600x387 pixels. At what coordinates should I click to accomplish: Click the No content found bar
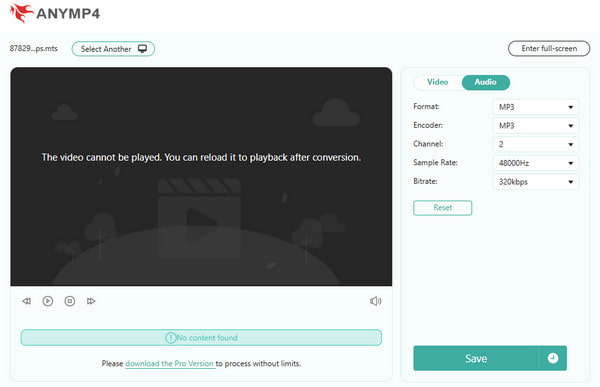coord(201,338)
